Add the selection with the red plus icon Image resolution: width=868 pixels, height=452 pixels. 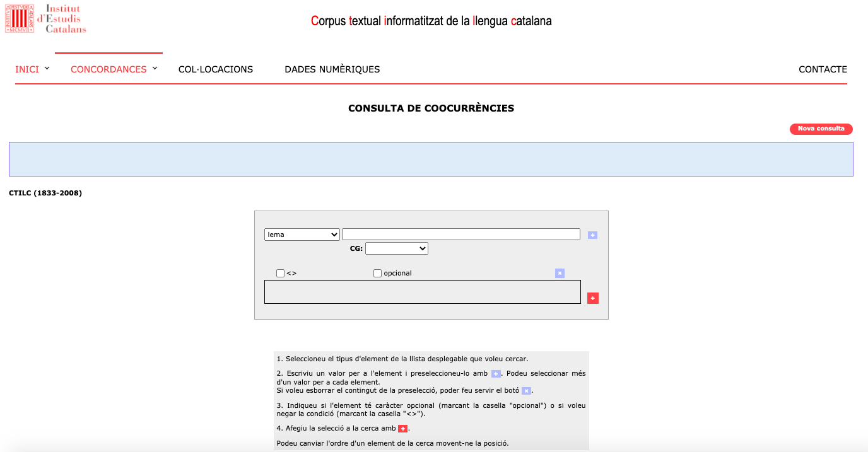click(592, 297)
